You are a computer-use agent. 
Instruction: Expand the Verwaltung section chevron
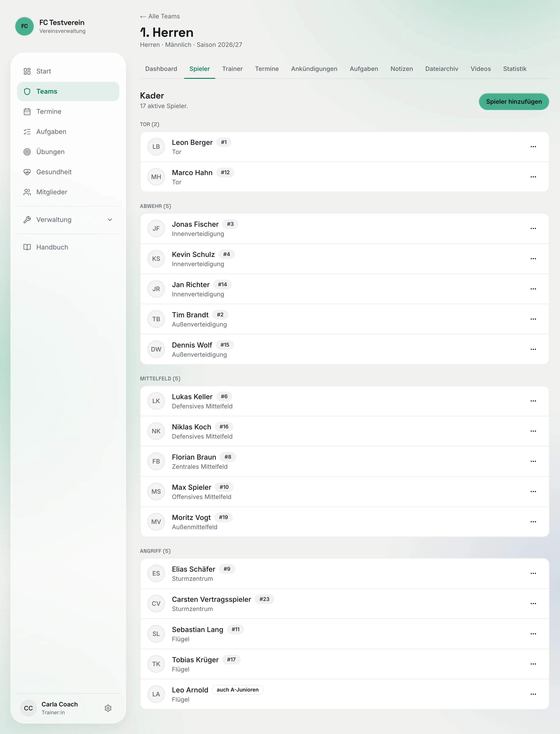coord(110,220)
